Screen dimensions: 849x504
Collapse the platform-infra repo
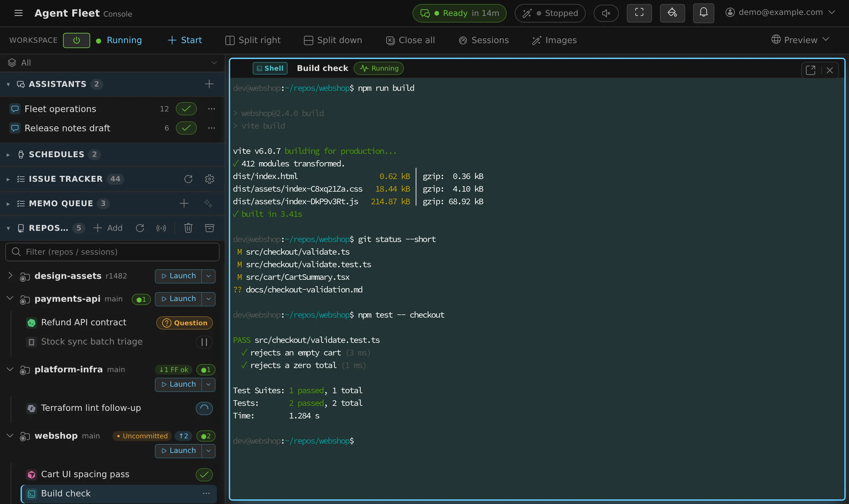click(x=10, y=369)
